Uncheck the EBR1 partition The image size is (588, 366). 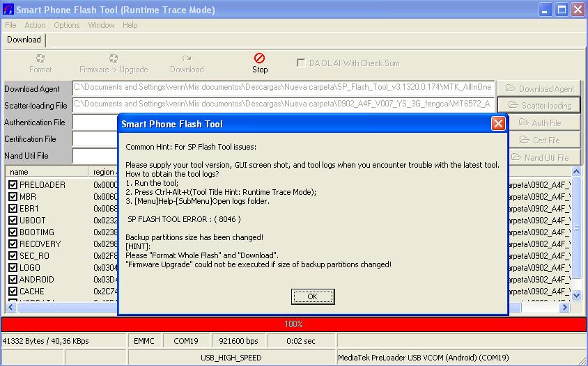pyautogui.click(x=13, y=208)
